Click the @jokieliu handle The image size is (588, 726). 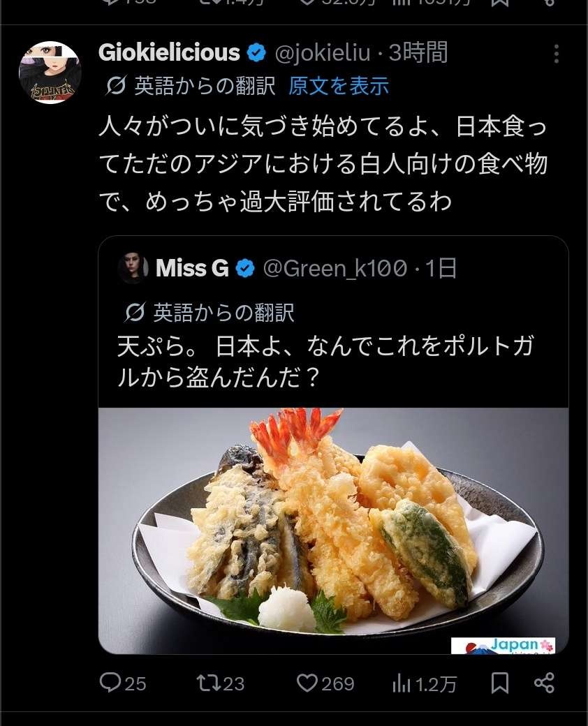pos(323,53)
